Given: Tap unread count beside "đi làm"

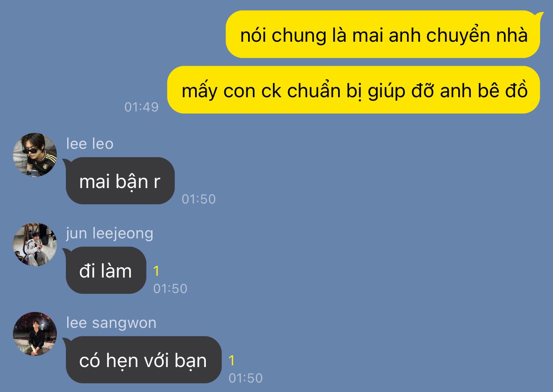Looking at the screenshot, I should (x=156, y=271).
